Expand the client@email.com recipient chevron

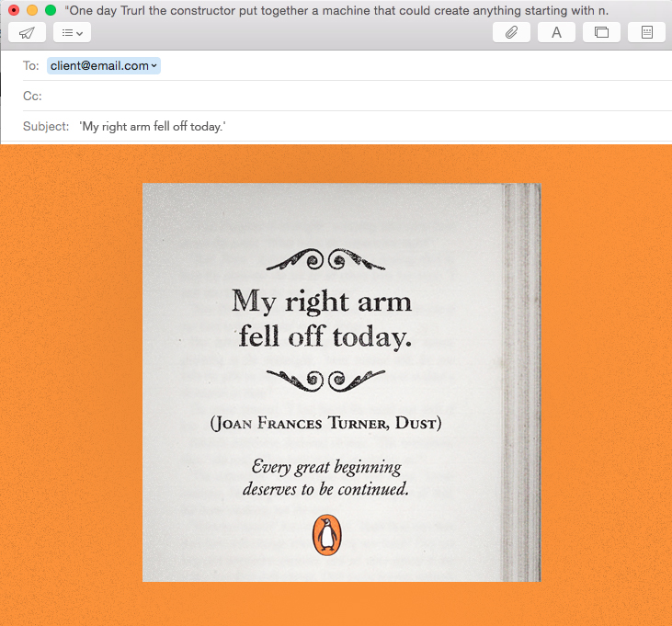pos(154,66)
